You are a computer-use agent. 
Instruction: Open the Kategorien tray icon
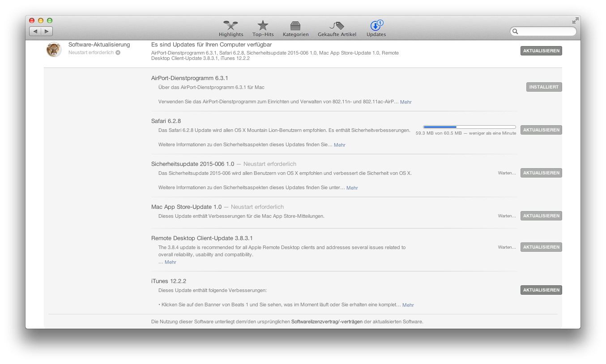pos(295,26)
